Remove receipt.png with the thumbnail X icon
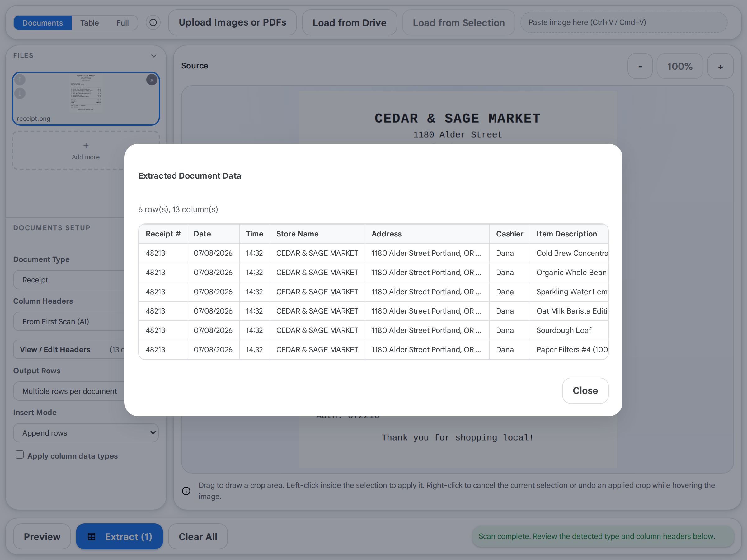The width and height of the screenshot is (747, 560). pos(152,80)
